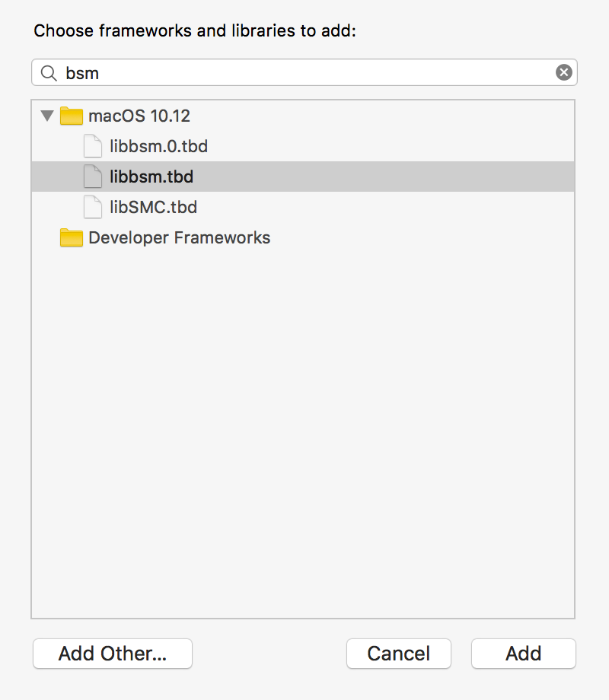Clear the search text with the X icon
The height and width of the screenshot is (700, 609).
point(563,72)
